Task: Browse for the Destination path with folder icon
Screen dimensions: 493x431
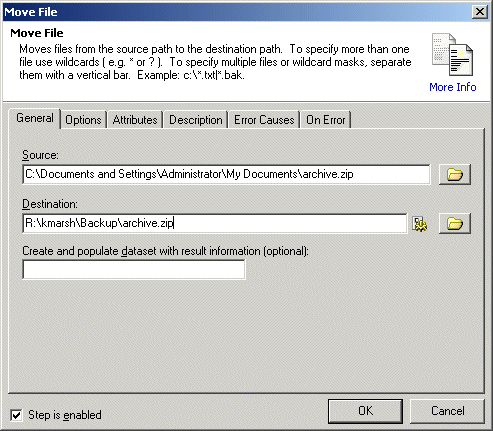Action: 455,223
